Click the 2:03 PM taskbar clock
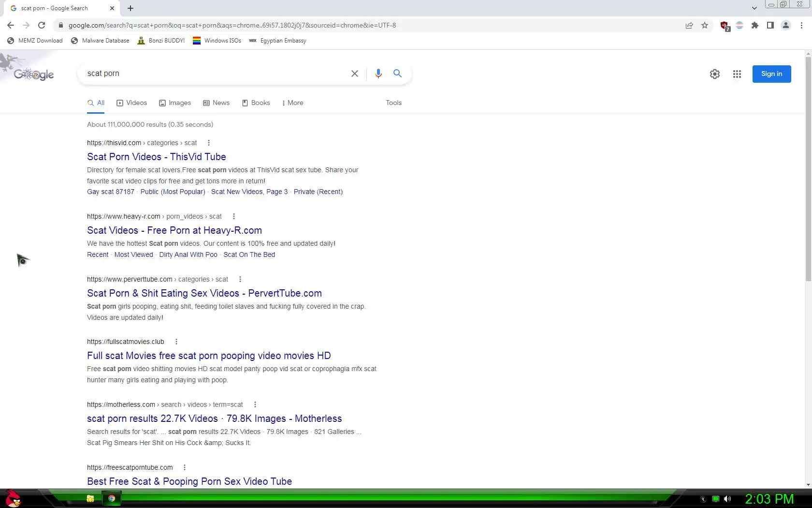 [769, 499]
